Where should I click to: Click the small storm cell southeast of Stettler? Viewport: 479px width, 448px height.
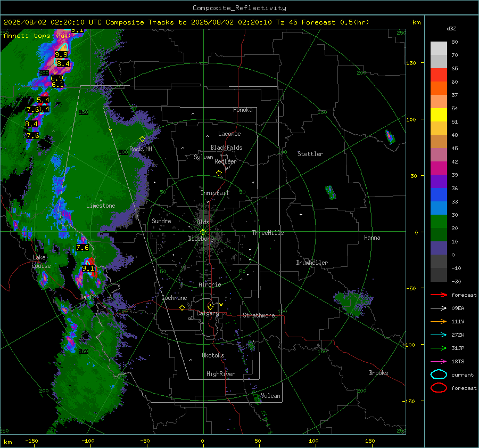click(x=330, y=192)
